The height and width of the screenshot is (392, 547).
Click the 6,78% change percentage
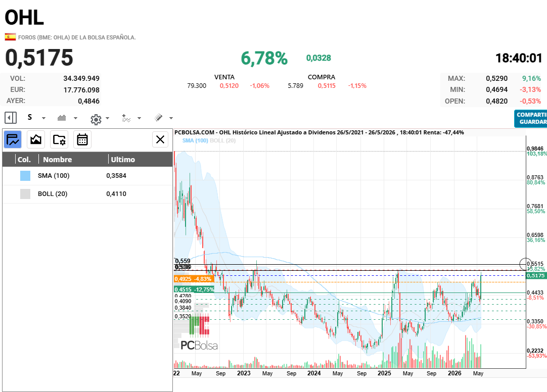pos(264,58)
